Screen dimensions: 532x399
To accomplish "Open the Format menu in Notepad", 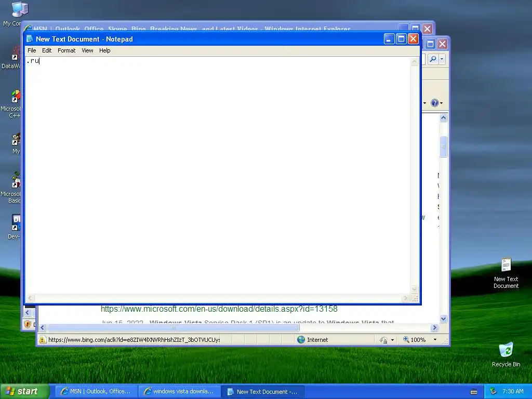I will tap(66, 50).
